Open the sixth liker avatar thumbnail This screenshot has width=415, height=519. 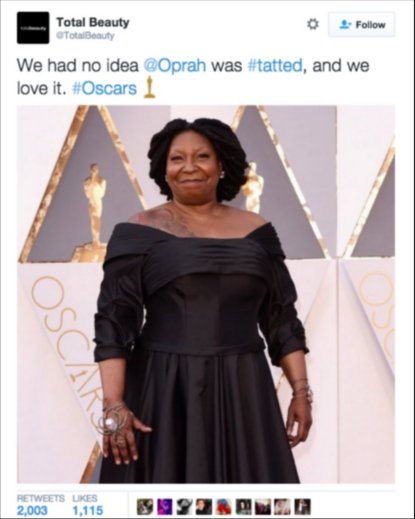pos(243,507)
